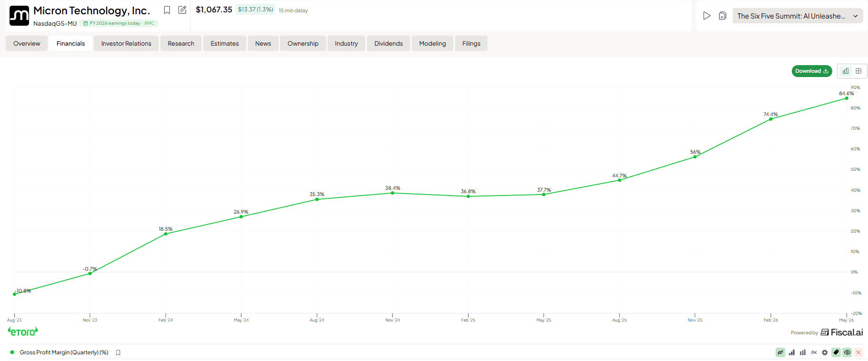Click the NasdaqGS-MU ticker label

(x=55, y=23)
